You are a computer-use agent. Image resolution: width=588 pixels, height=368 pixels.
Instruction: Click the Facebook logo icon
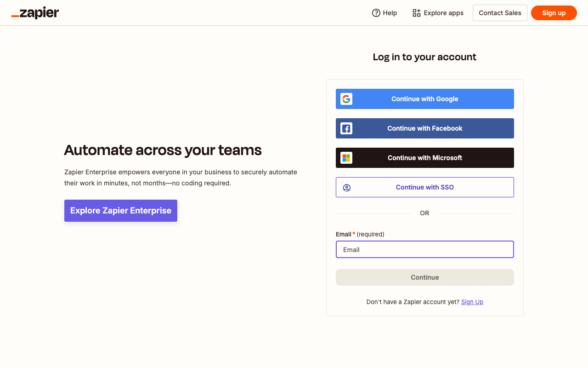point(346,128)
